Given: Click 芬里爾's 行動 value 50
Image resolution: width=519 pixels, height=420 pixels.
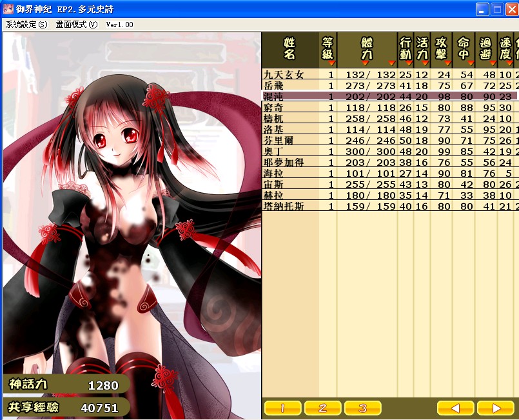Looking at the screenshot, I should pyautogui.click(x=406, y=141).
